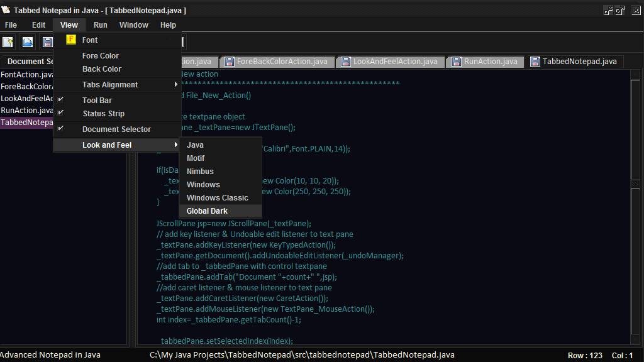Click the file icon on LookAndFeelAction.java tab
This screenshot has height=362, width=644.
[x=345, y=62]
